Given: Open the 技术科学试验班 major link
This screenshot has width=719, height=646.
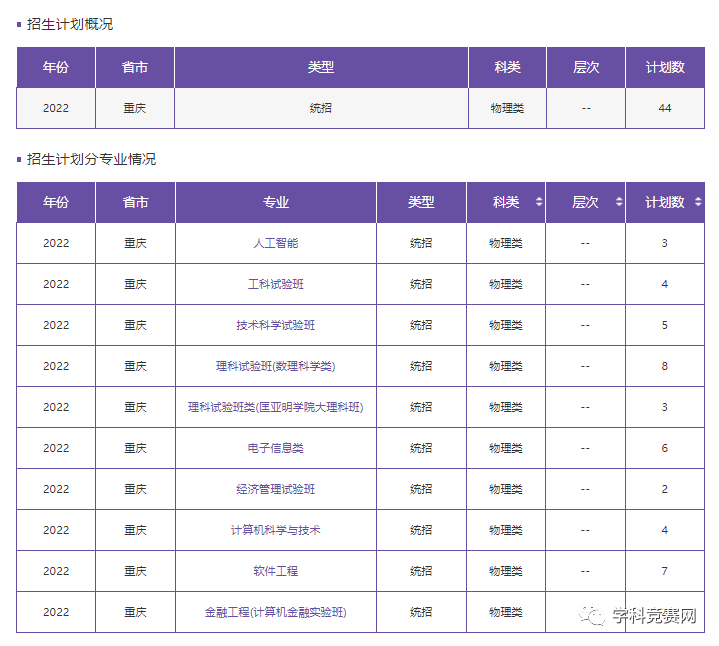Looking at the screenshot, I should (276, 325).
